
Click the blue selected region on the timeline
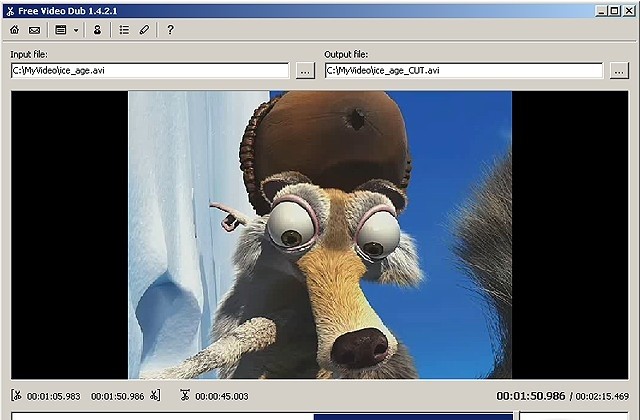click(412, 416)
